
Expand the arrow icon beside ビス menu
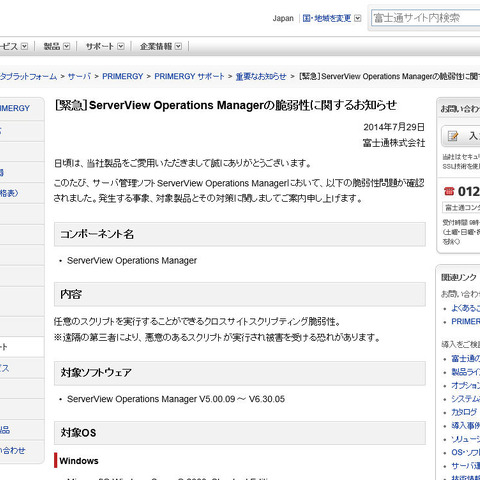point(24,46)
